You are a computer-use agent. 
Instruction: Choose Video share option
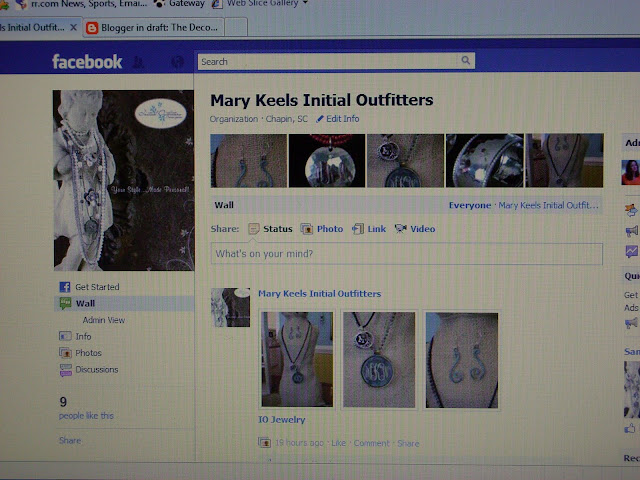coord(422,229)
